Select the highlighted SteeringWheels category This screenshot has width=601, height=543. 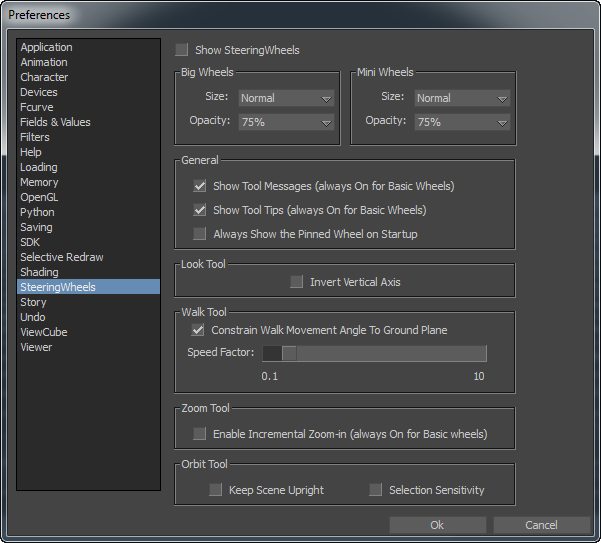click(88, 287)
